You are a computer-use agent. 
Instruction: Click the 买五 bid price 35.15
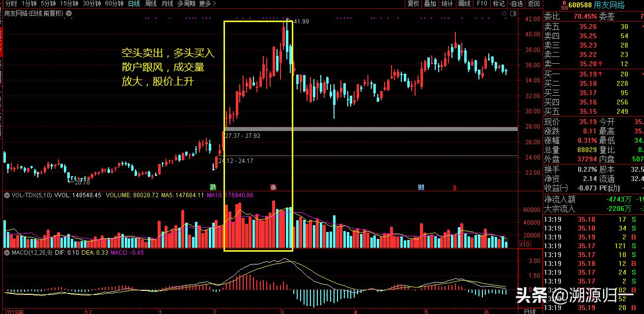(588, 111)
